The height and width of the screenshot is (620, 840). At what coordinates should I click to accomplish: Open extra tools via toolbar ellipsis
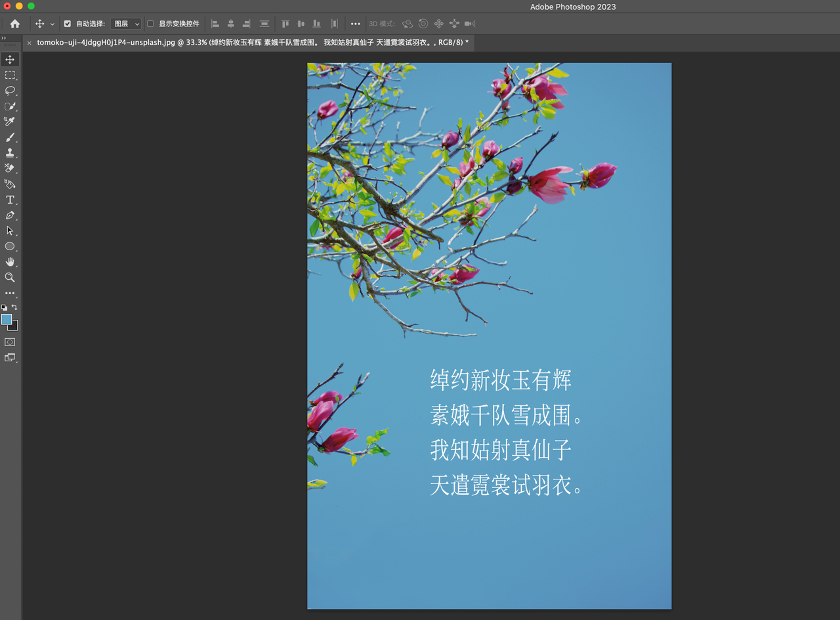point(9,293)
